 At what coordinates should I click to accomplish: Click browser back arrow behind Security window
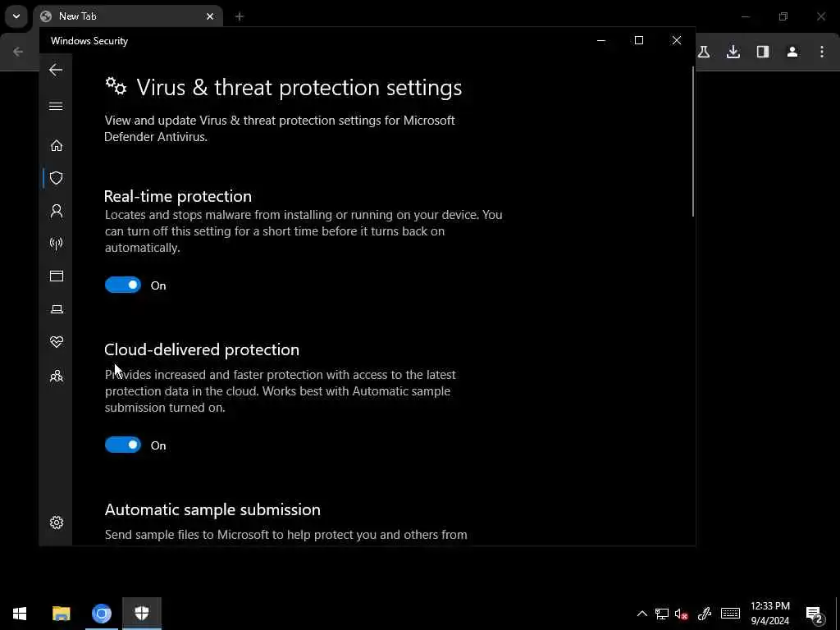point(18,52)
